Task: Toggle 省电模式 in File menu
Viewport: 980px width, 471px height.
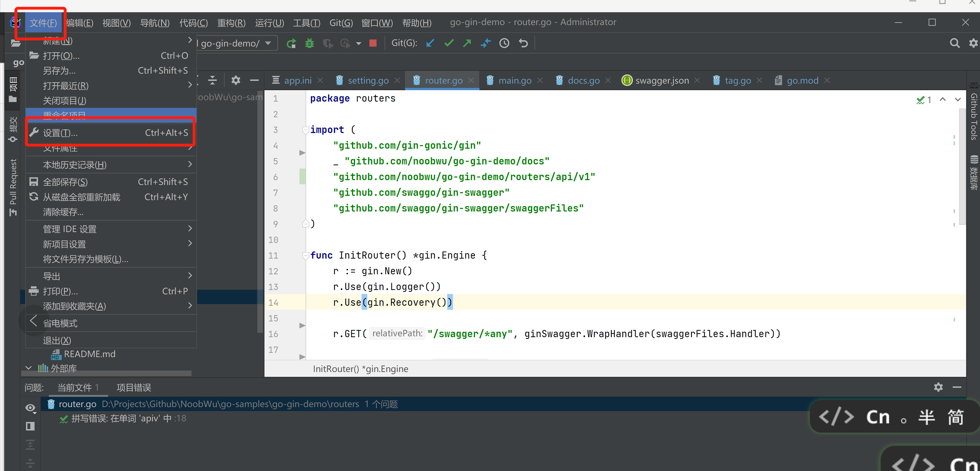Action: [111, 323]
